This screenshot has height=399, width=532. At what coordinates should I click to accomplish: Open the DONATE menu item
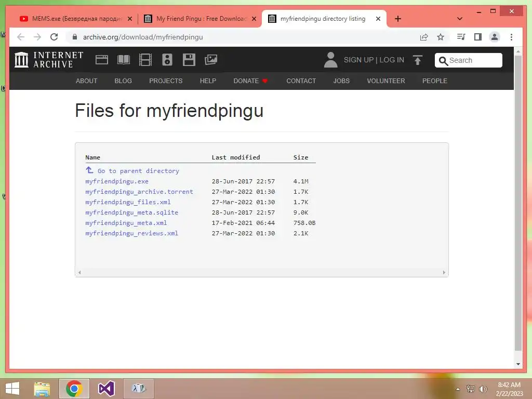(x=250, y=81)
